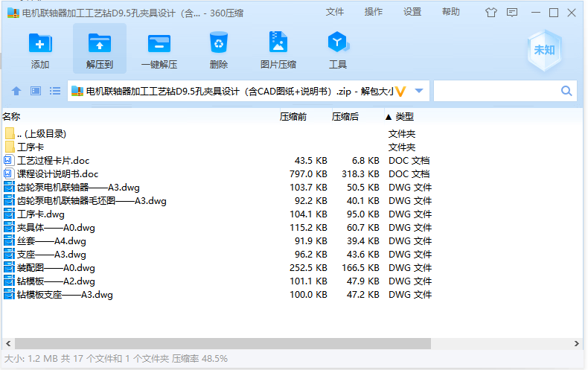Select 齿轮泵电机联轴器毛坯图——A3.dwg file name

click(x=92, y=201)
